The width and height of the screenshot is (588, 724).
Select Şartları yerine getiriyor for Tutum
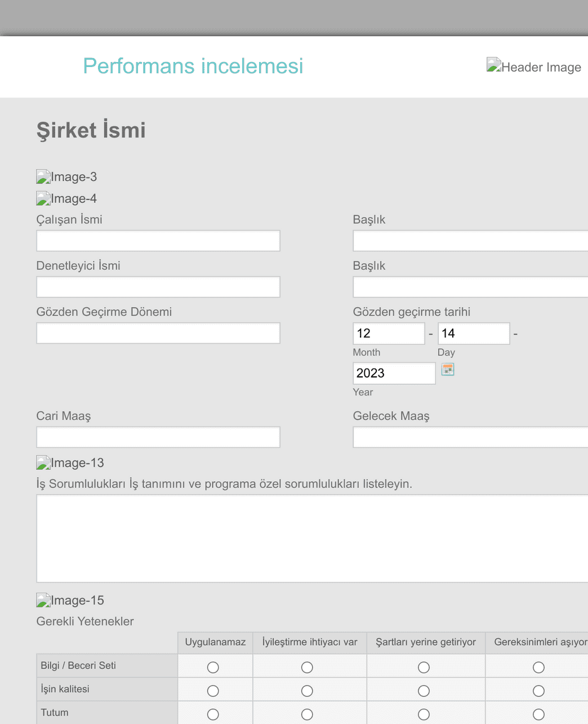(x=424, y=714)
